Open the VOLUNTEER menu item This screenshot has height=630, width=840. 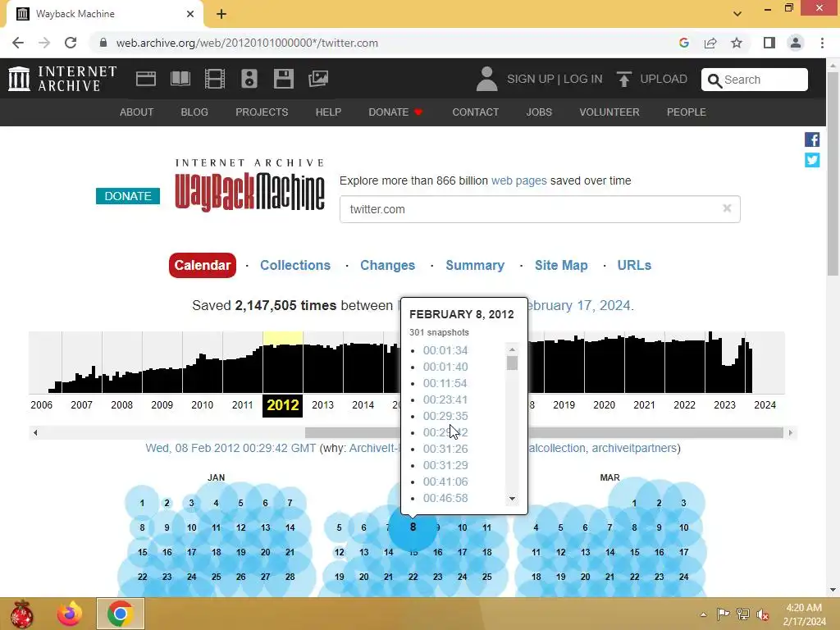pyautogui.click(x=609, y=112)
